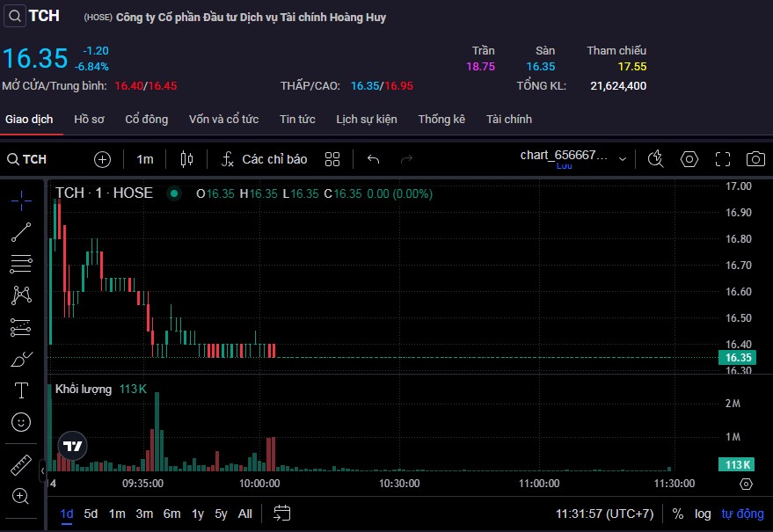Toggle log scale on price axis
Screen dimensions: 773x532
tap(703, 514)
